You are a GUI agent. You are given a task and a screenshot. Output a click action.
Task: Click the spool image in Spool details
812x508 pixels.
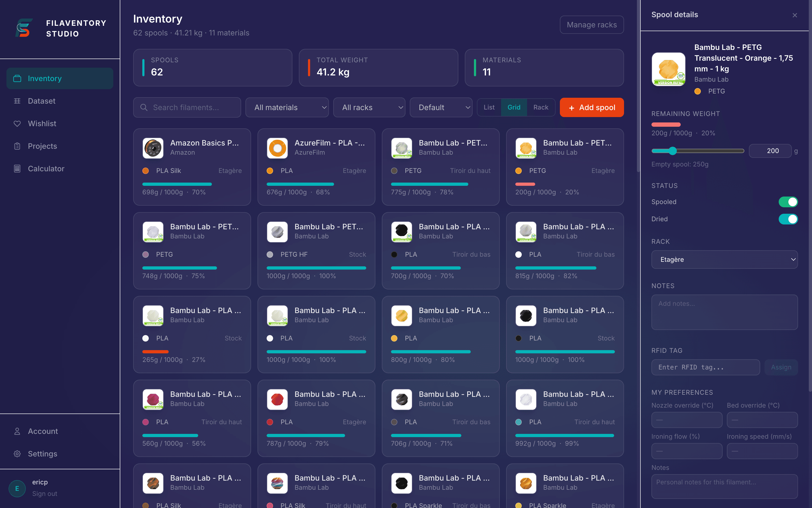coord(669,69)
